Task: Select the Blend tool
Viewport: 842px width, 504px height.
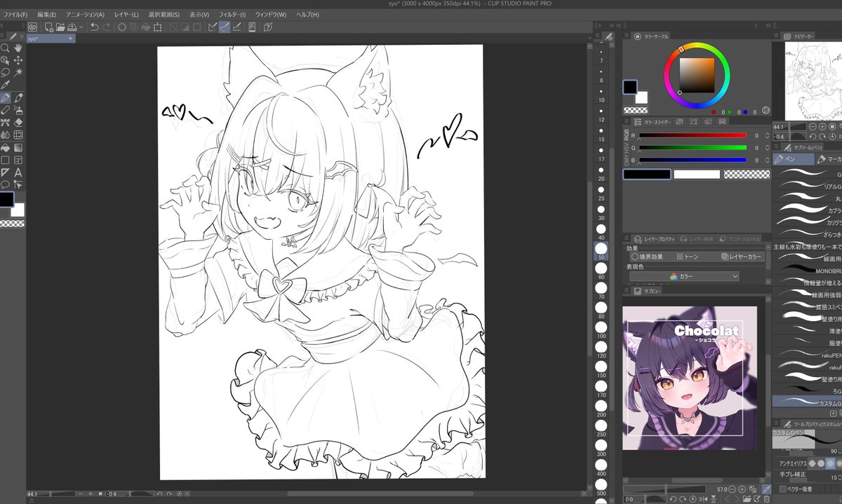Action: (x=5, y=134)
